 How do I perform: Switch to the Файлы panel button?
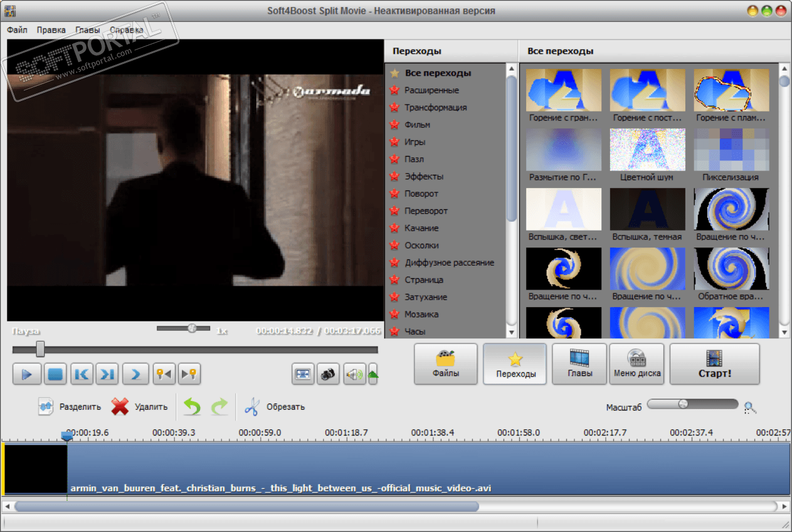(x=446, y=364)
